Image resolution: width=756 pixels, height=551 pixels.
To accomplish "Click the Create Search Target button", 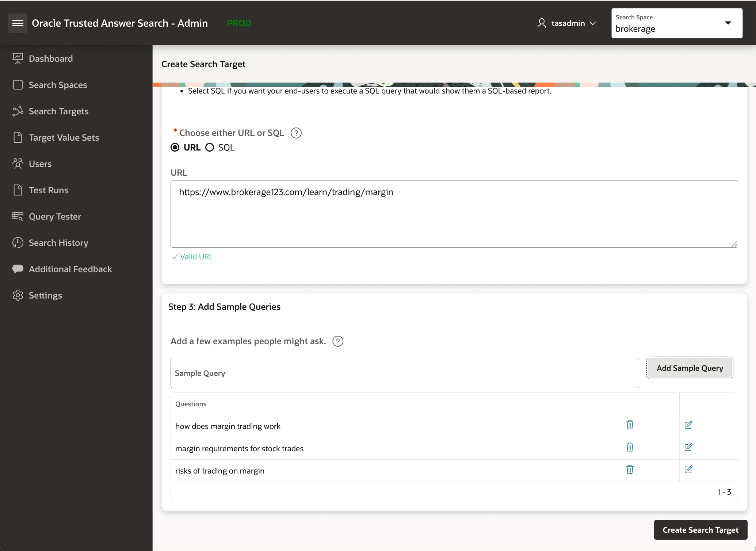I will (700, 529).
